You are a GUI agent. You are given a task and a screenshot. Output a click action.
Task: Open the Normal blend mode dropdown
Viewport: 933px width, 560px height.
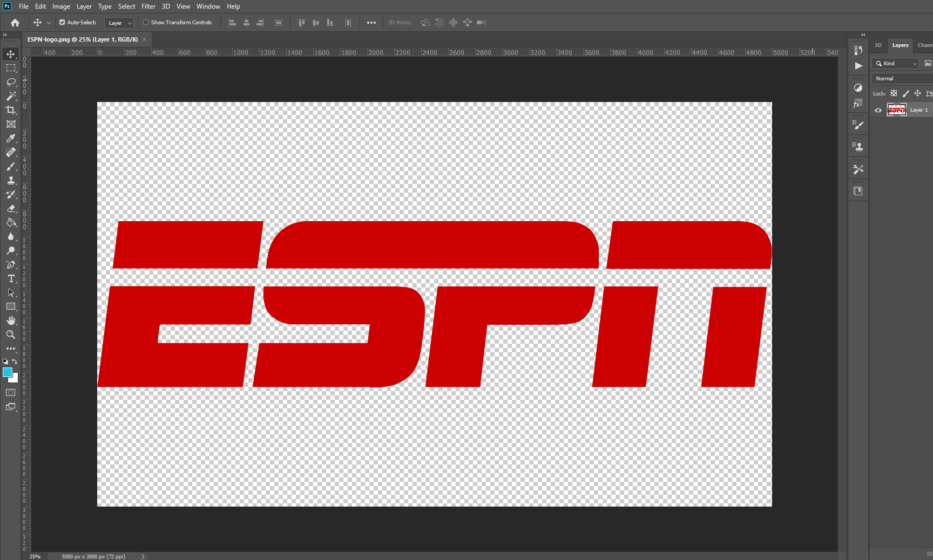[x=903, y=79]
